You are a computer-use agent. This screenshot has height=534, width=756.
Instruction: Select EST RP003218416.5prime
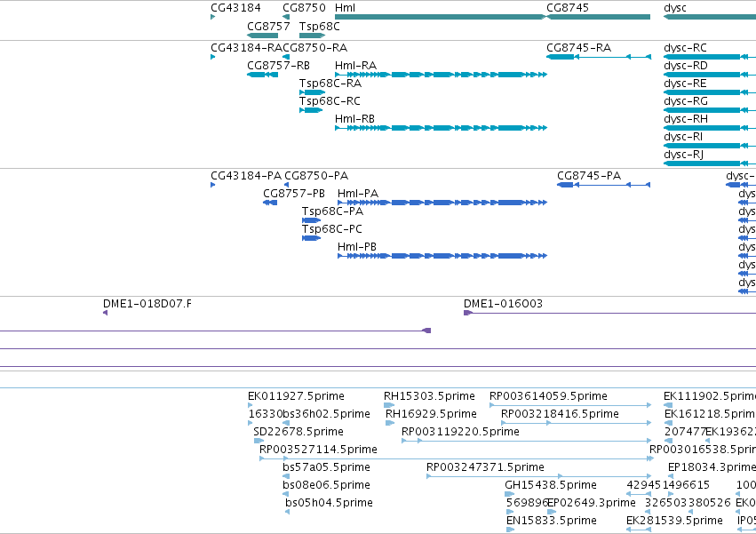(577, 423)
